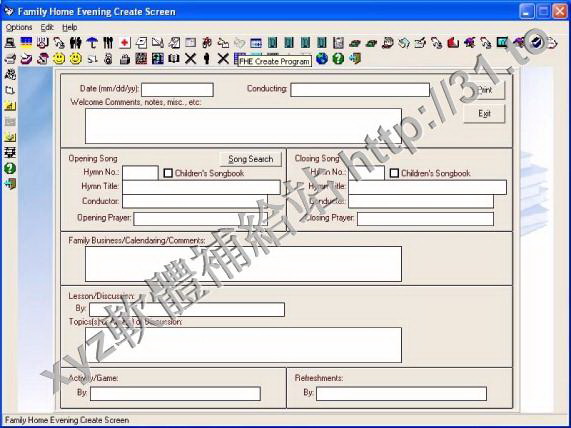Open the blue globe toolbar icon
The height and width of the screenshot is (428, 571).
point(322,58)
